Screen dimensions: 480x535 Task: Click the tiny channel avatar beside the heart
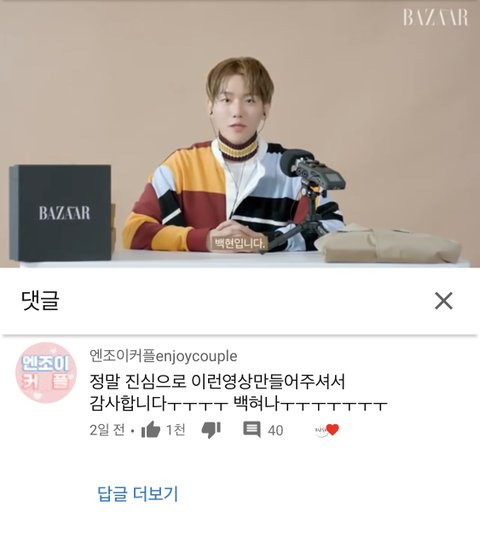tap(320, 431)
